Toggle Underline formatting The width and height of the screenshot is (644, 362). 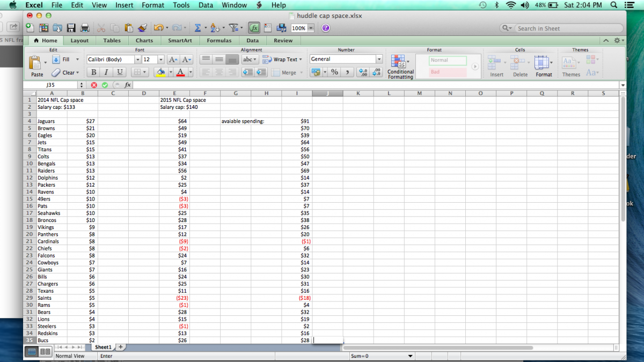pos(119,72)
